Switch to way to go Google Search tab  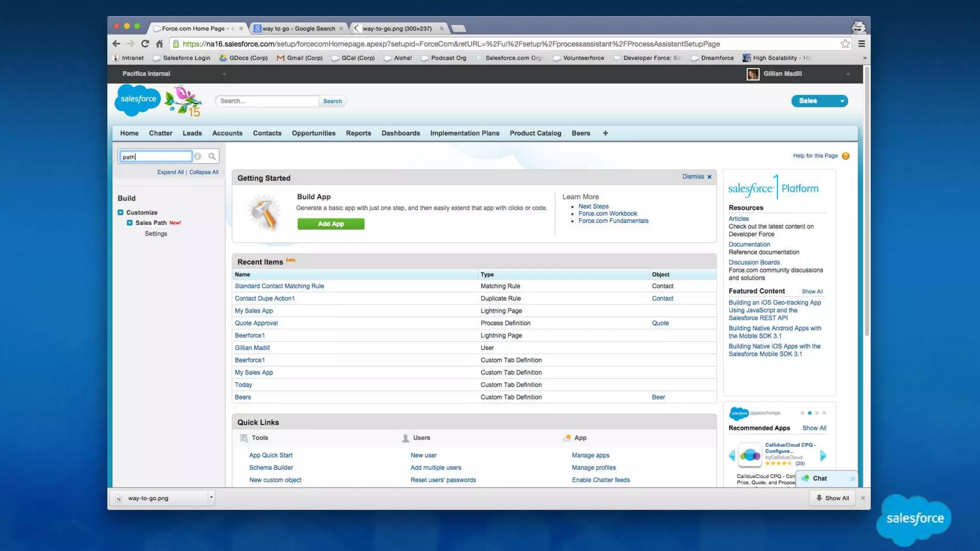point(298,29)
